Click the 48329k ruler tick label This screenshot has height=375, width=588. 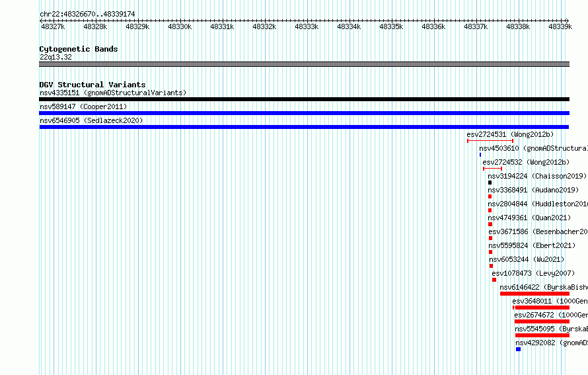(137, 26)
